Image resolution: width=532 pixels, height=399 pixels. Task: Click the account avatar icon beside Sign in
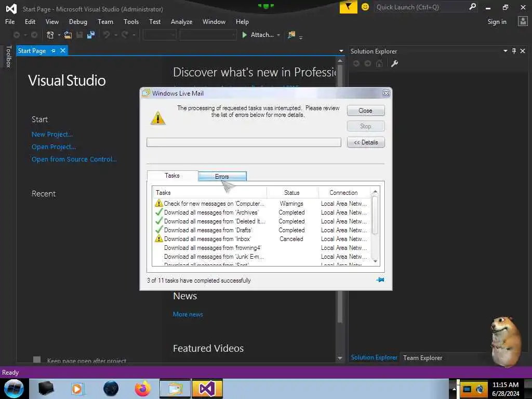[x=523, y=21]
